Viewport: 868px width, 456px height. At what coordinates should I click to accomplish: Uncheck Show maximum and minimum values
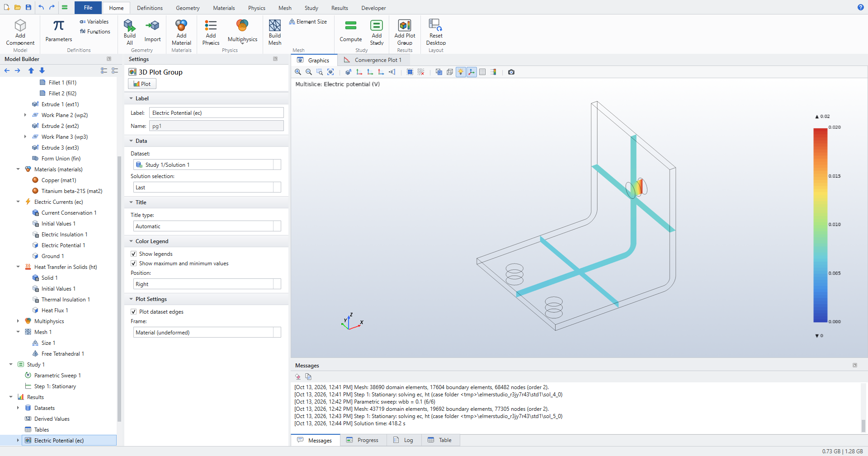(x=134, y=263)
